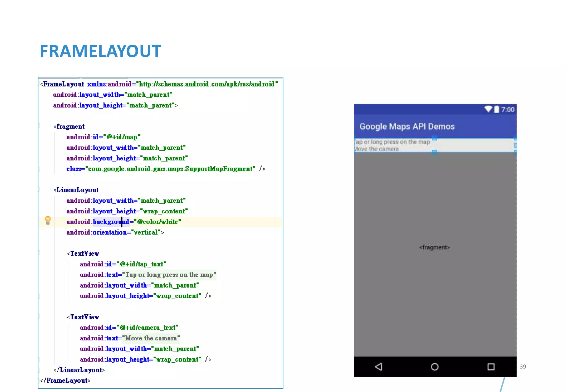The image size is (566, 392).
Task: Tap the recent apps square button
Action: coord(491,367)
